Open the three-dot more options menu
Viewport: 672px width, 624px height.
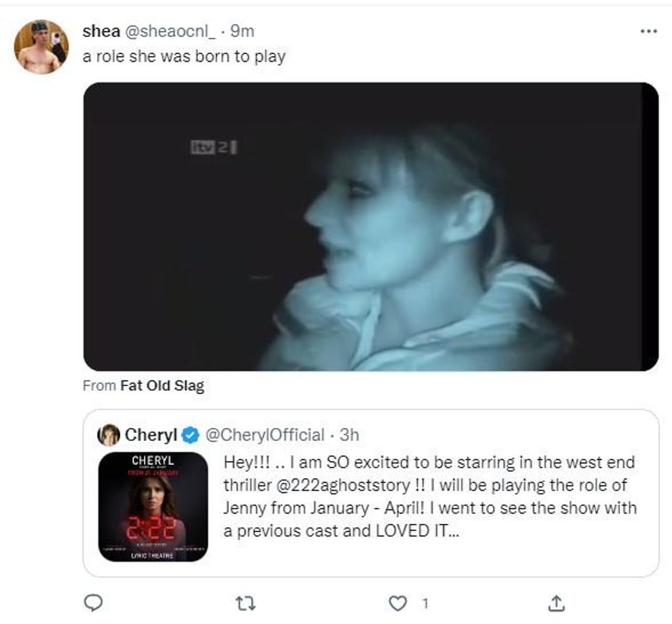(648, 32)
